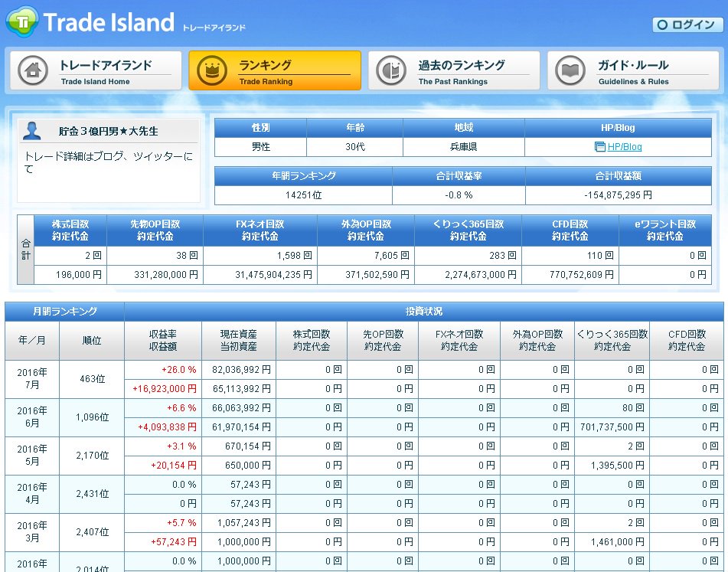Click the gender value 男性
Image resolution: width=728 pixels, height=572 pixels.
(x=260, y=147)
